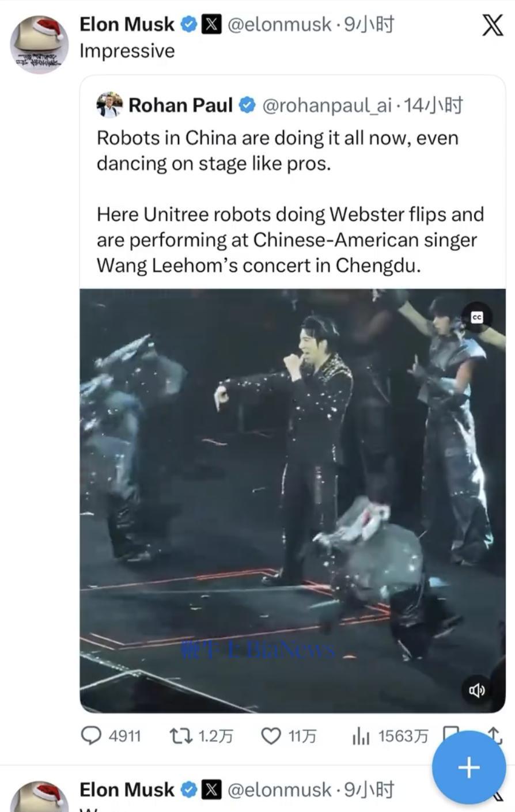Tap Elon Musk's blue verified badge
Image resolution: width=515 pixels, height=812 pixels.
(x=188, y=25)
